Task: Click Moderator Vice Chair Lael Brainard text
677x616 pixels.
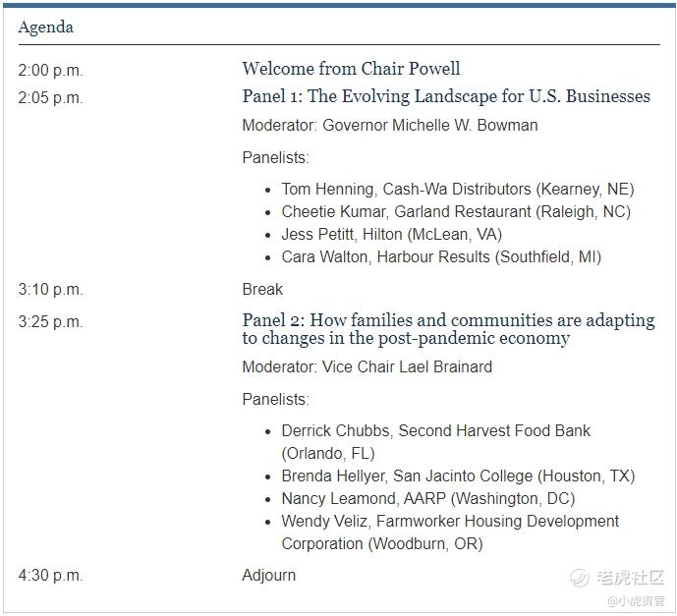Action: coord(367,366)
